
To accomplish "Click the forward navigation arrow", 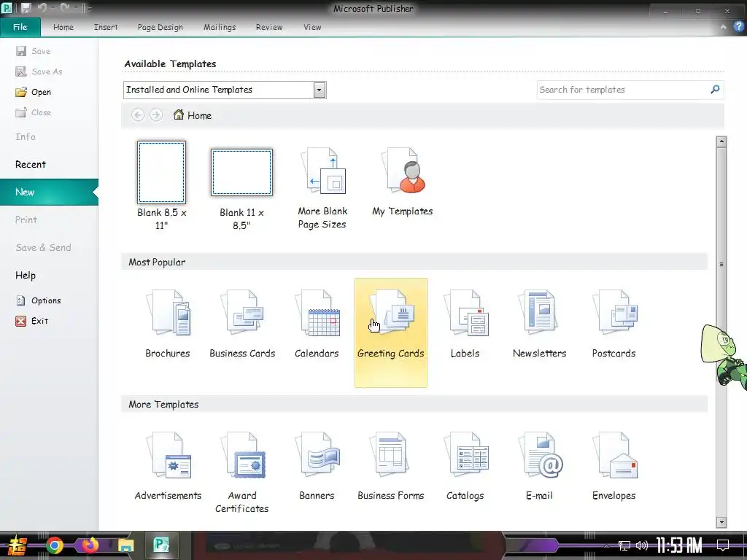I will click(x=156, y=114).
